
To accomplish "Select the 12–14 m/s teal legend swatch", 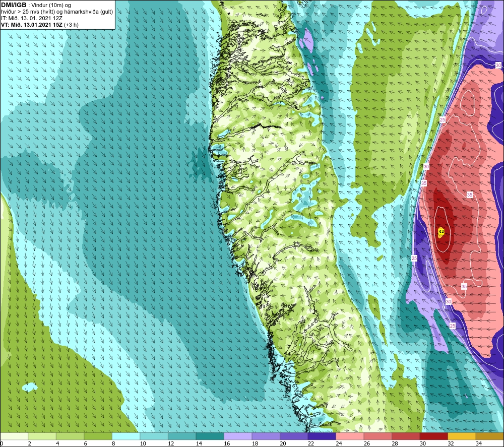I will pos(182,436).
